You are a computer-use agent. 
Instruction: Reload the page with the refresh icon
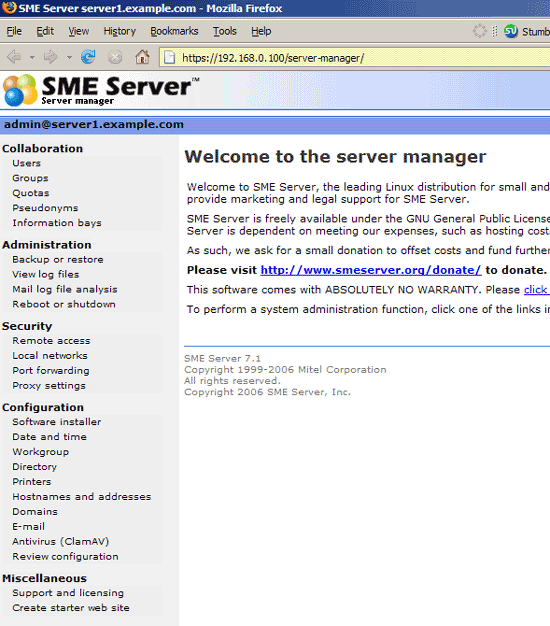88,57
